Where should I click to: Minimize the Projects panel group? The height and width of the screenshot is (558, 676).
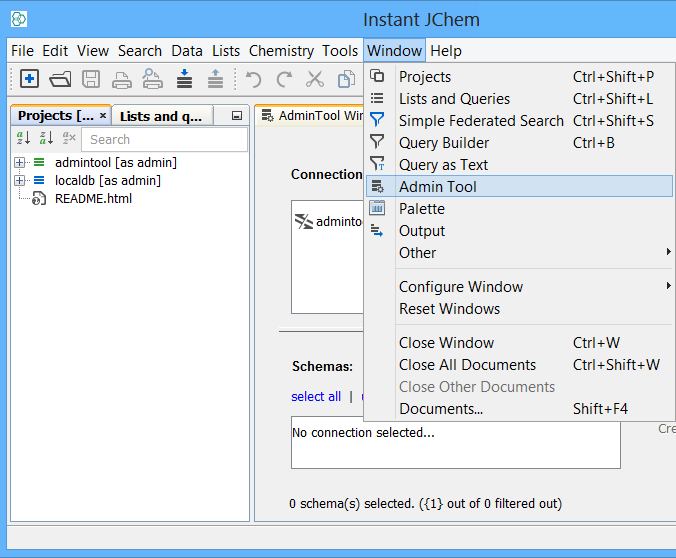point(237,116)
